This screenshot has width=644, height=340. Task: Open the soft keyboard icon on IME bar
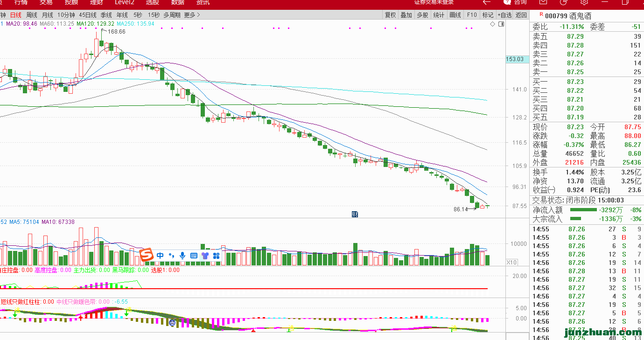[x=194, y=256]
